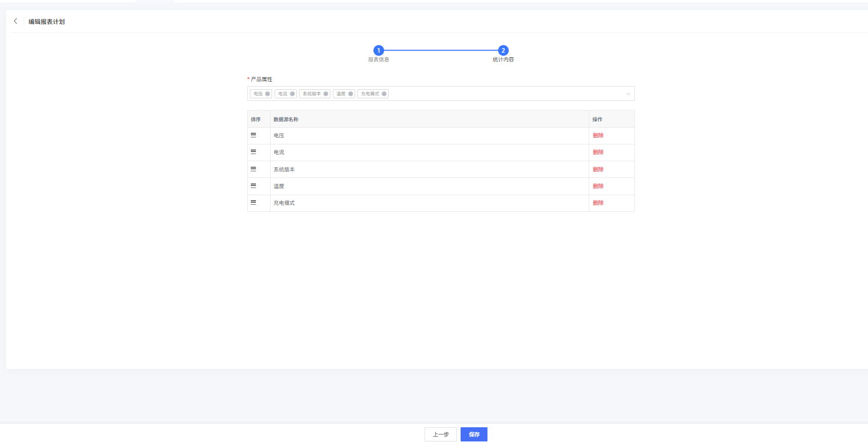Expand the 产品属性 dropdown arrow
This screenshot has width=868, height=445.
(x=628, y=94)
